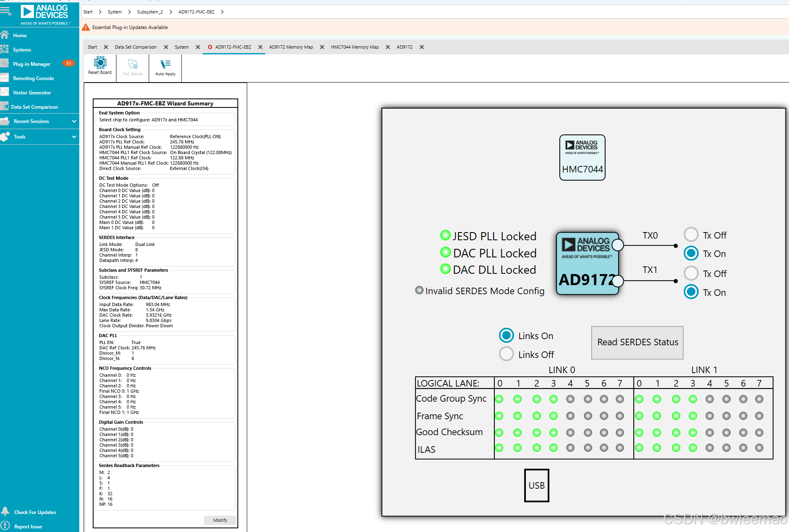Screen dimensions: 789x532
Task: Expand the chevron after Subsystem_2 breadcrumb
Action: [171, 12]
